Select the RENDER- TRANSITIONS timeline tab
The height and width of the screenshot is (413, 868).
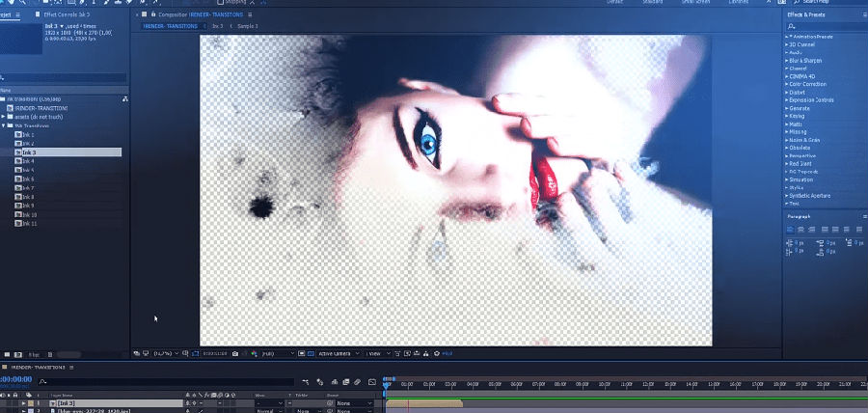pos(38,367)
